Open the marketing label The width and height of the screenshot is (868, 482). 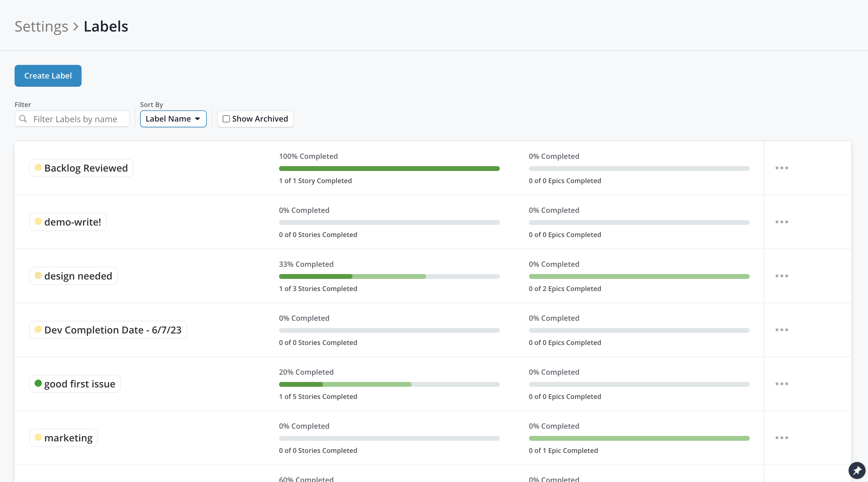[63, 437]
